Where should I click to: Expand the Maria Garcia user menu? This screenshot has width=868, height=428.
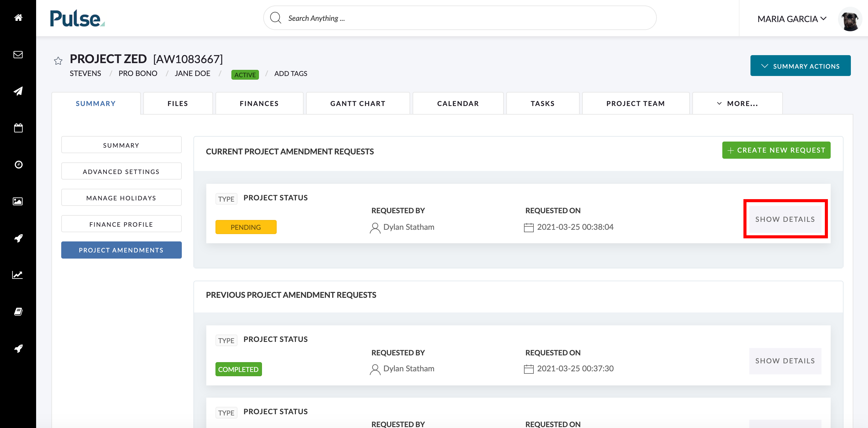pyautogui.click(x=792, y=19)
